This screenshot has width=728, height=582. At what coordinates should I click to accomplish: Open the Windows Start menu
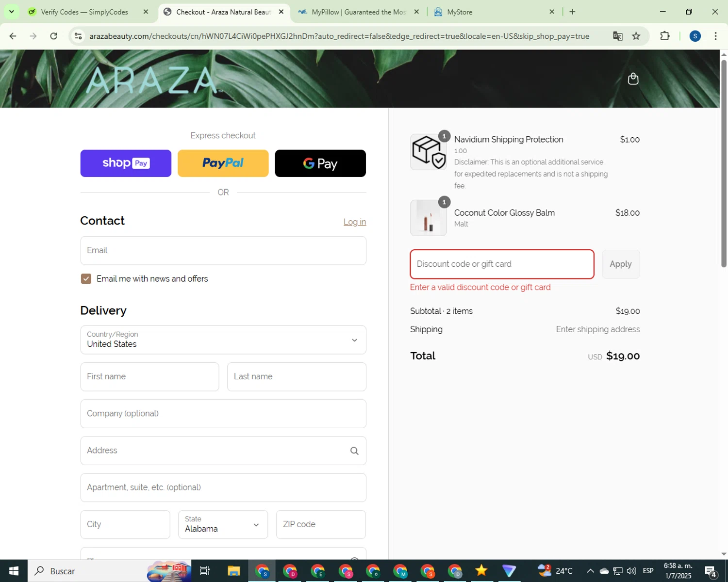tap(14, 571)
